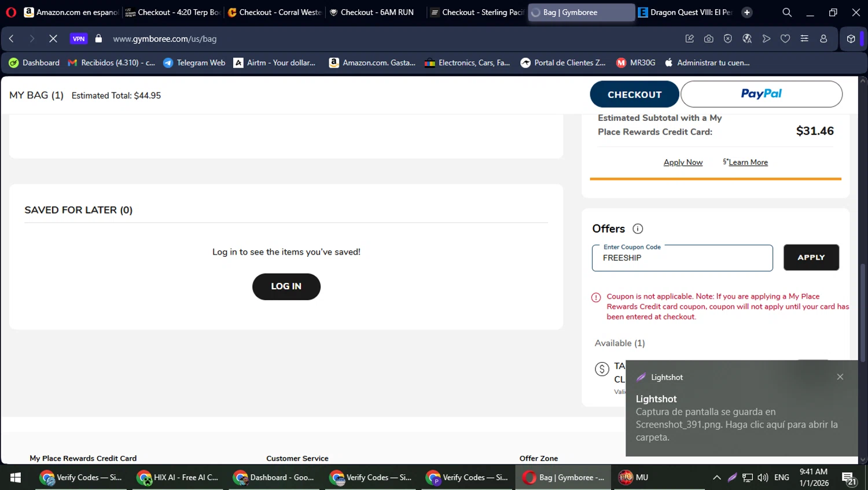Click the Lightshot notification message body
Viewport: 868px width, 490px height.
pyautogui.click(x=736, y=425)
